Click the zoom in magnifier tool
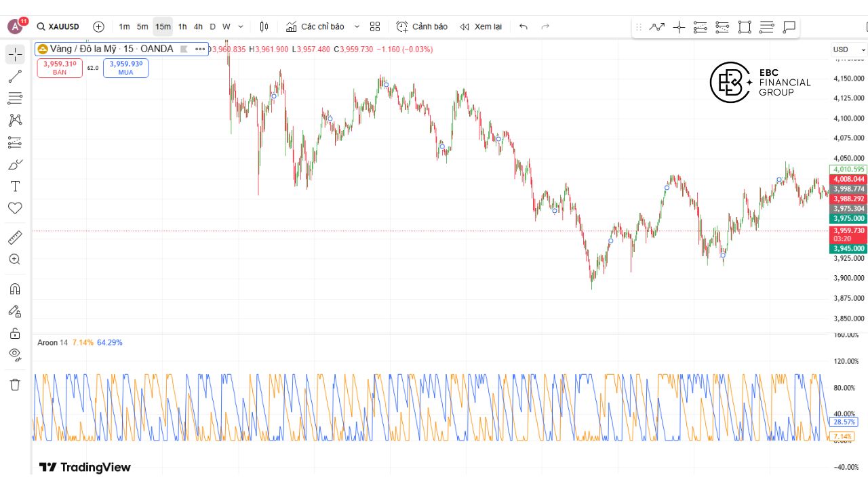Viewport: 868px width, 488px height. [15, 259]
